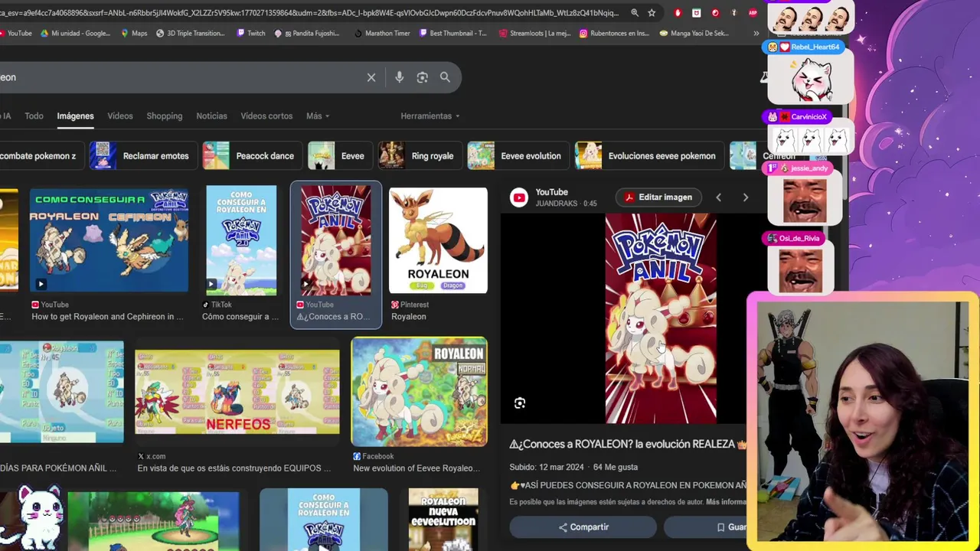980x551 pixels.
Task: Open the TikTok Cómo conseguir thumbnail
Action: pos(241,240)
